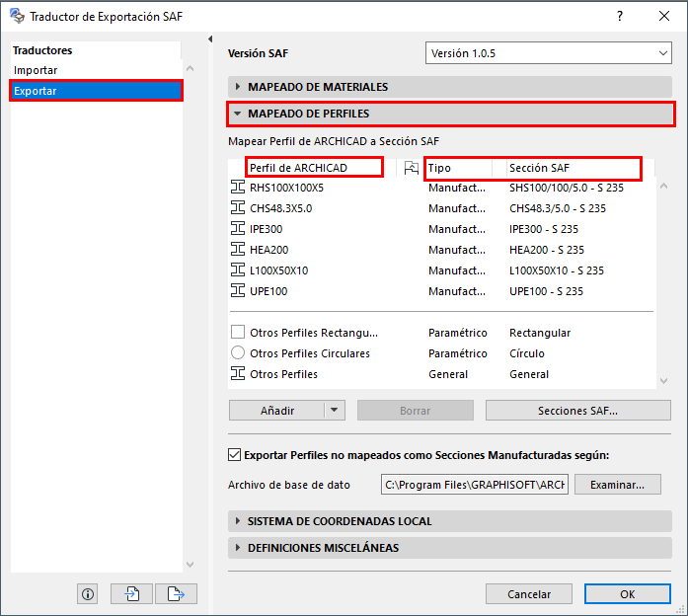Screen dimensions: 688x616
Task: Click the profile icon beside IPE300
Action: pyautogui.click(x=238, y=228)
